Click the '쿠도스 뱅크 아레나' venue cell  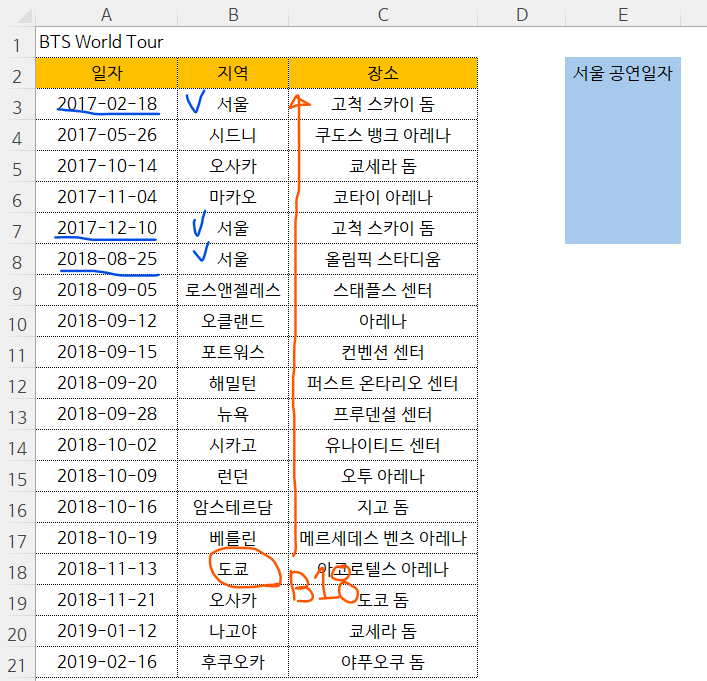383,135
